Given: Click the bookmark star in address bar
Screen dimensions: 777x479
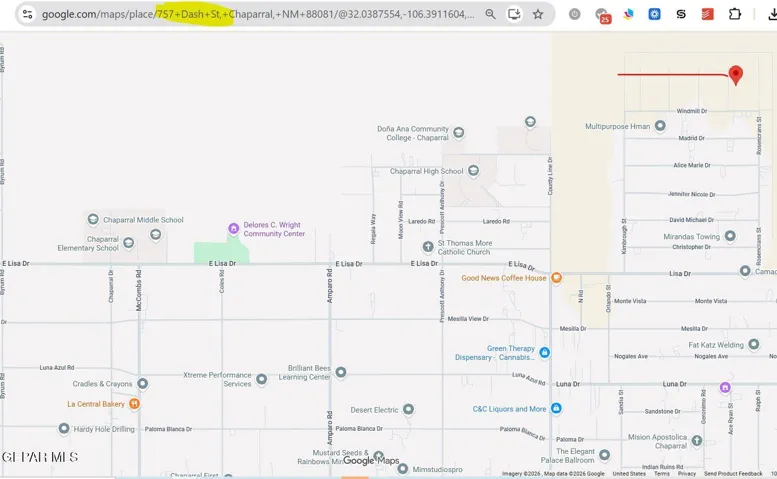Looking at the screenshot, I should [x=538, y=14].
